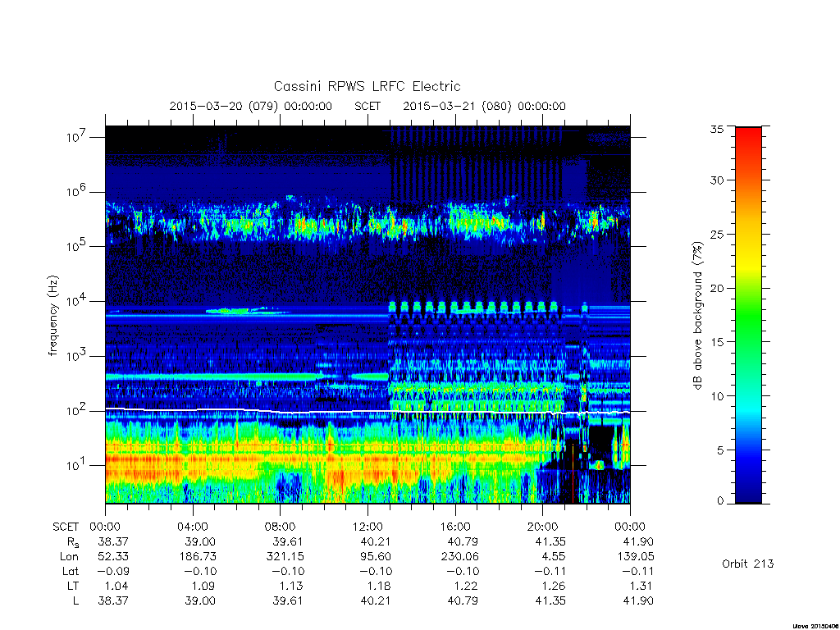The width and height of the screenshot is (840, 630).
Task: Click the 10^4 frequency axis tick label
Action: [77, 301]
